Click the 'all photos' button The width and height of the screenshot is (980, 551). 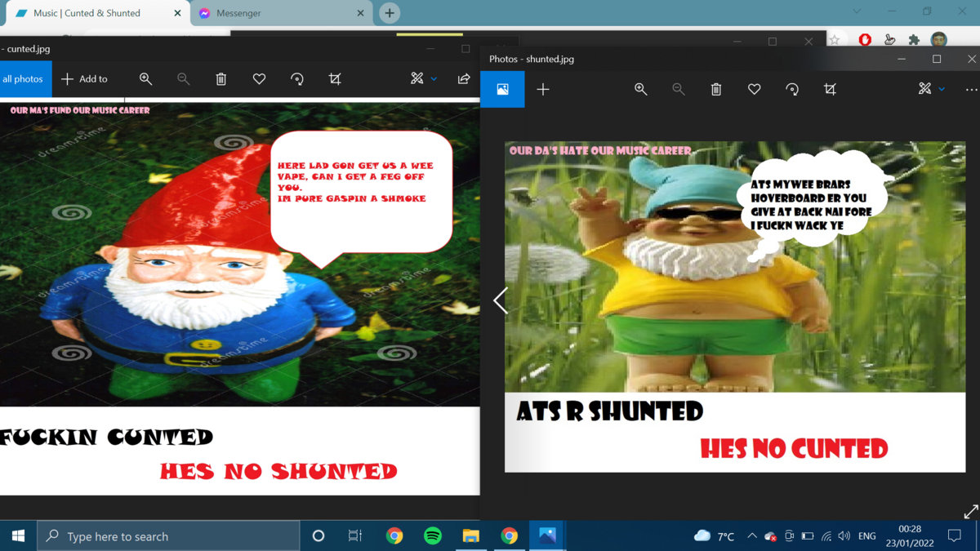tap(23, 79)
